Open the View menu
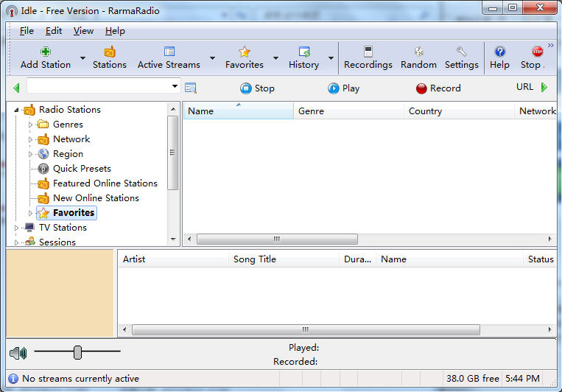Image resolution: width=562 pixels, height=392 pixels. pos(83,31)
